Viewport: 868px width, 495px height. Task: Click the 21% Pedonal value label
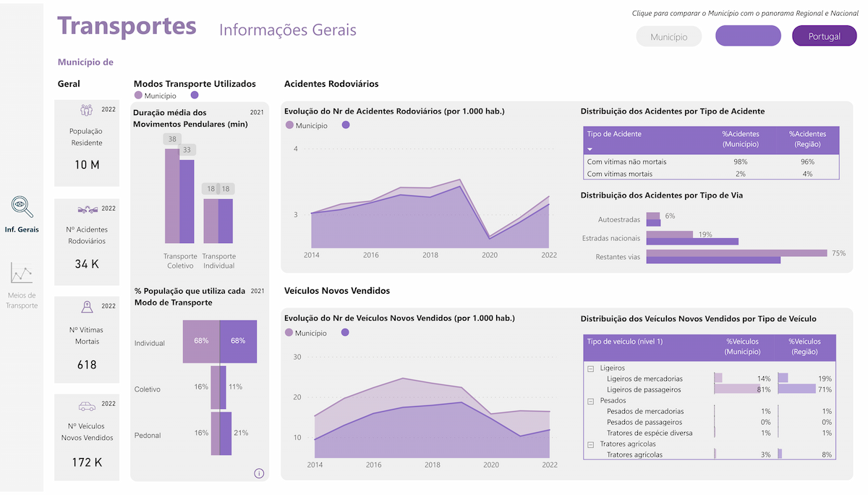241,433
